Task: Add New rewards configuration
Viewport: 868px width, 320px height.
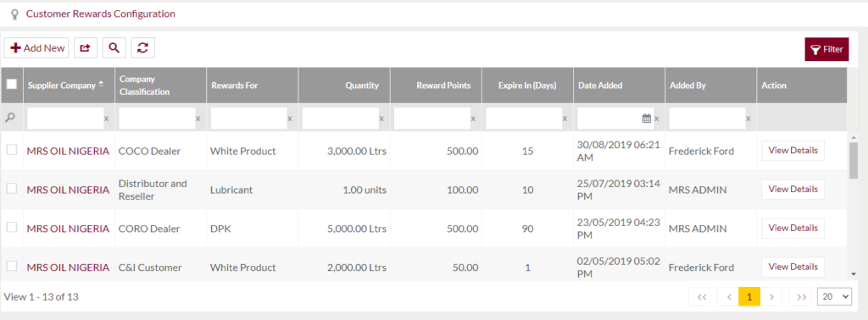Action: point(36,48)
